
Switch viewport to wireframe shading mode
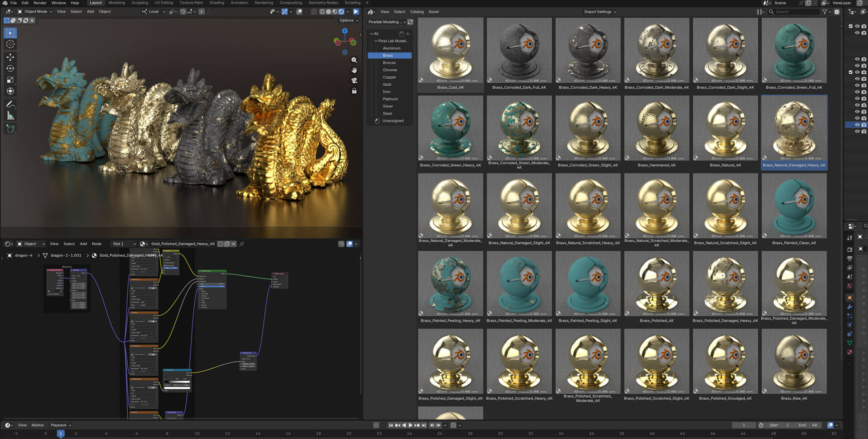pyautogui.click(x=322, y=11)
